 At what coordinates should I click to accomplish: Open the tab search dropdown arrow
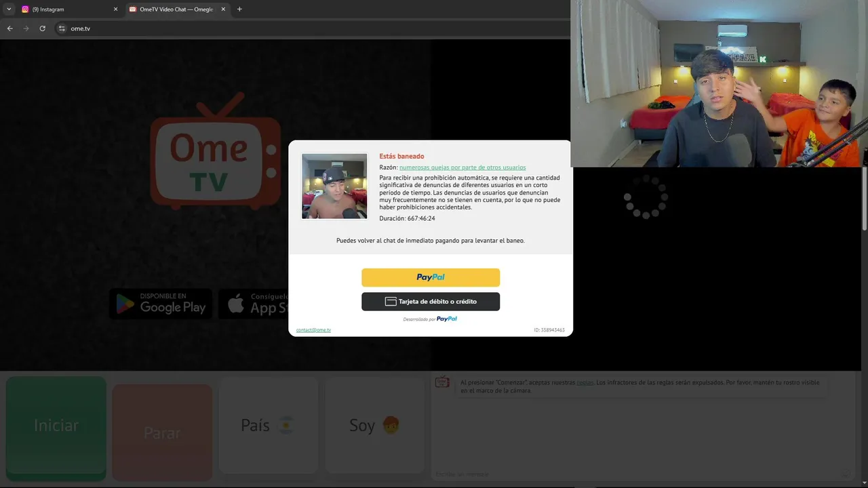pyautogui.click(x=9, y=9)
